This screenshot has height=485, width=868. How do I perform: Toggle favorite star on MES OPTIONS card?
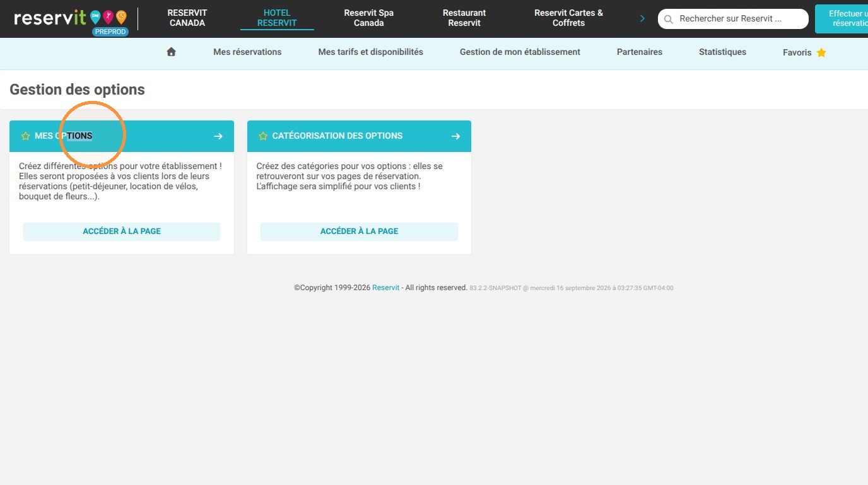click(25, 136)
